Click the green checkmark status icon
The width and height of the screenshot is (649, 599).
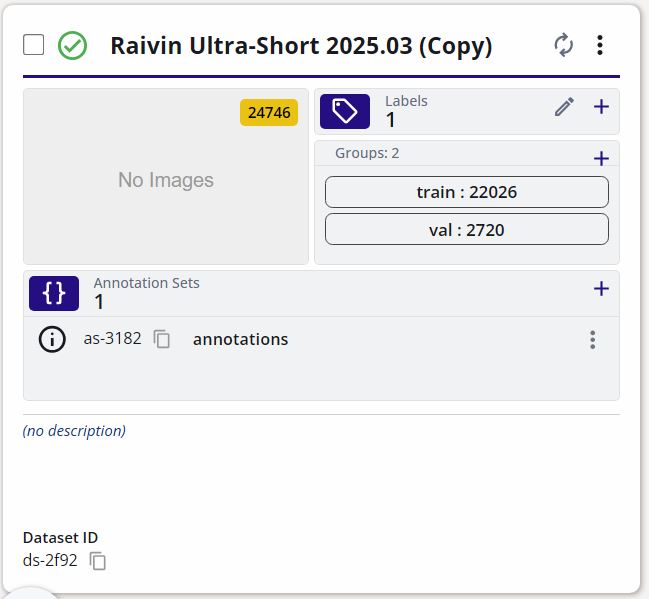[x=72, y=45]
